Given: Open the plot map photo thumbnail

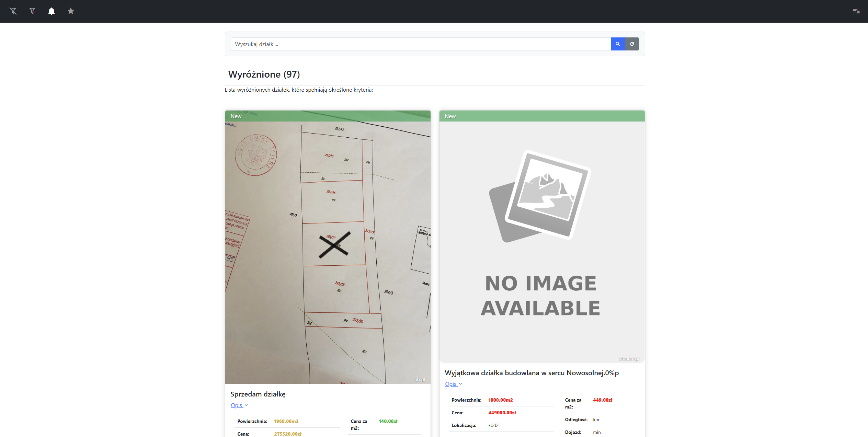Looking at the screenshot, I should coord(328,252).
